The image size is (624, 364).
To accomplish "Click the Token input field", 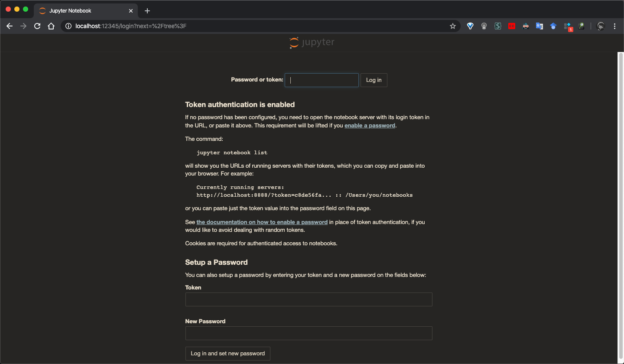I will 309,299.
